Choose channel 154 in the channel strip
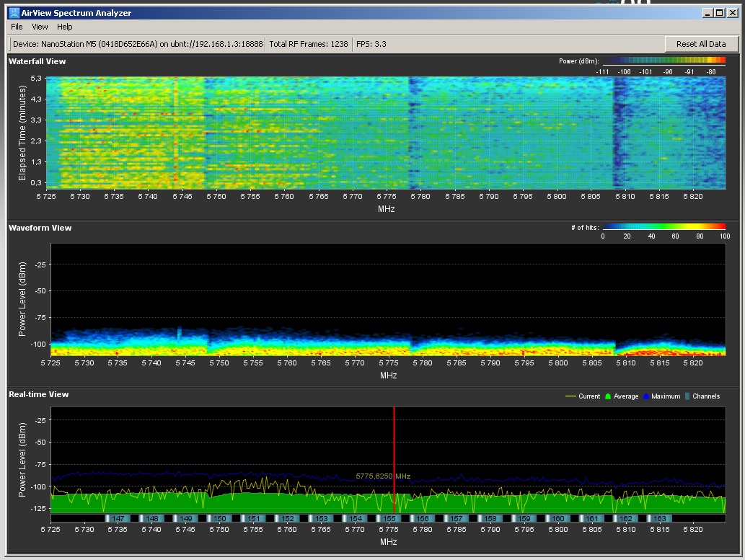Image resolution: width=745 pixels, height=560 pixels. [355, 519]
